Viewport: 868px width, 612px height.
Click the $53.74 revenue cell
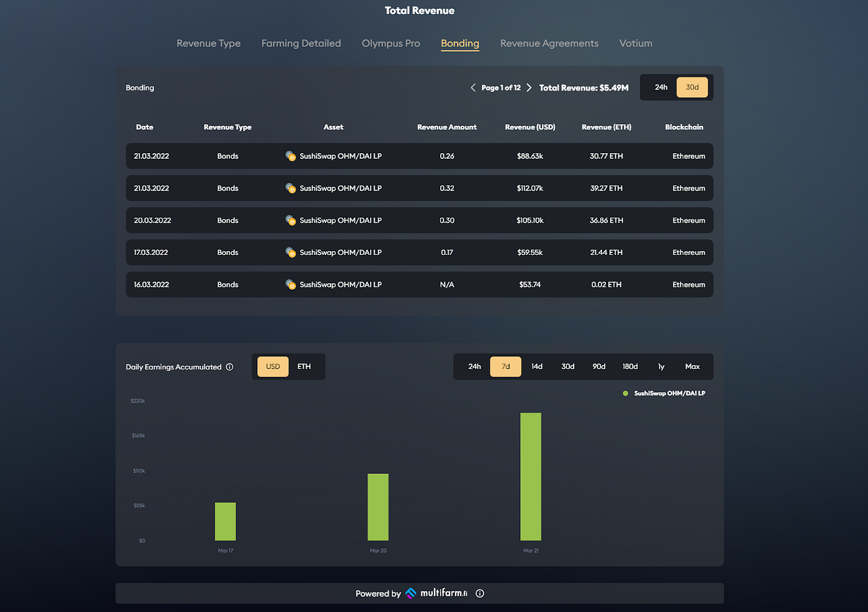pyautogui.click(x=530, y=285)
